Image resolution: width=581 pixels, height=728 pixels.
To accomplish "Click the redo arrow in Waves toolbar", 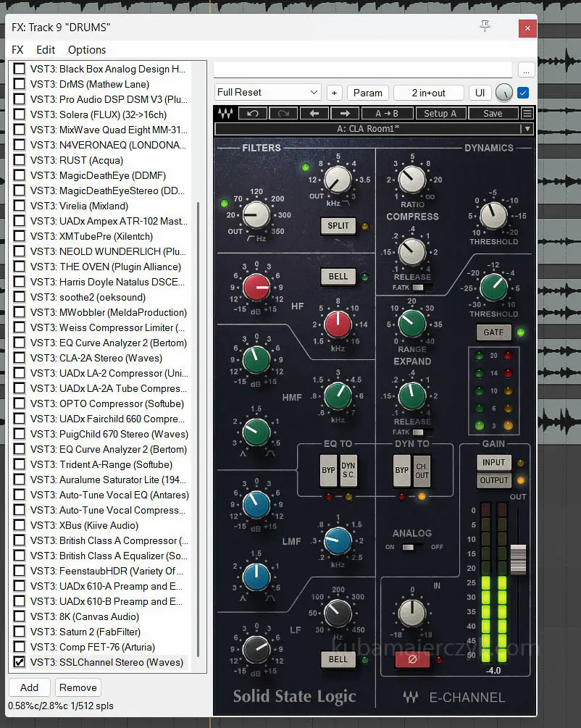I will [x=283, y=114].
